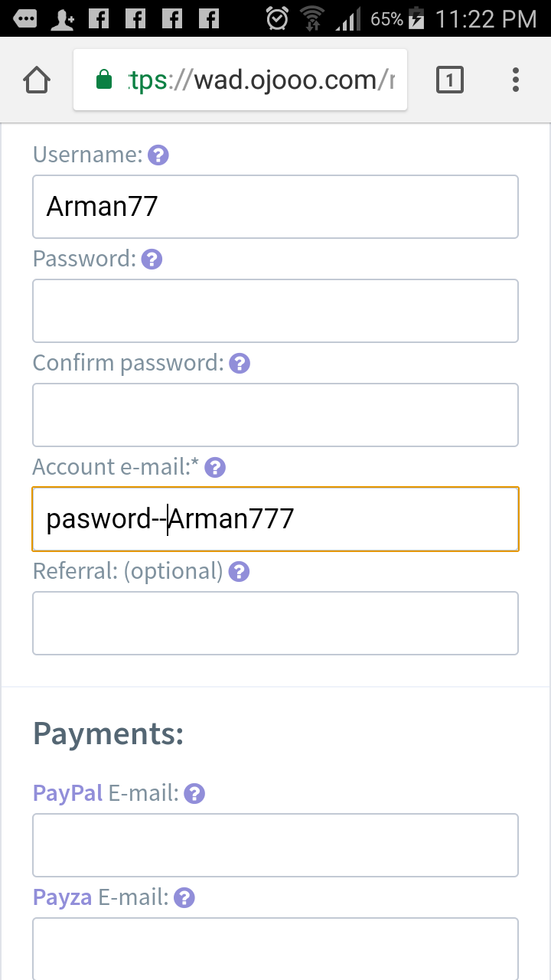Show help for Account e-mail
Image resolution: width=551 pixels, height=980 pixels.
point(215,468)
